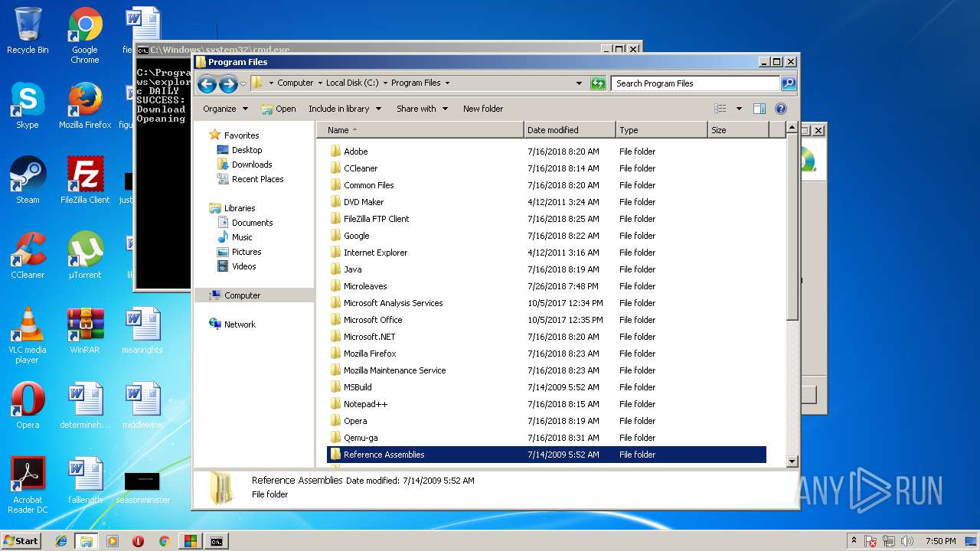Click the search magnifier icon
Screen dimensions: 980x551
click(788, 83)
